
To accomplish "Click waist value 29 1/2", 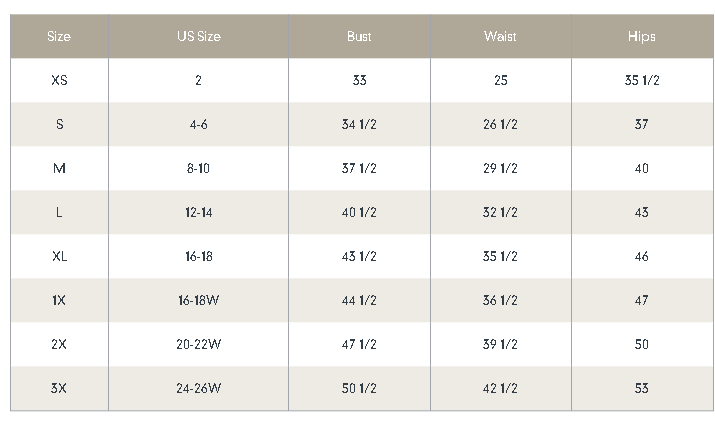I will pos(500,169).
